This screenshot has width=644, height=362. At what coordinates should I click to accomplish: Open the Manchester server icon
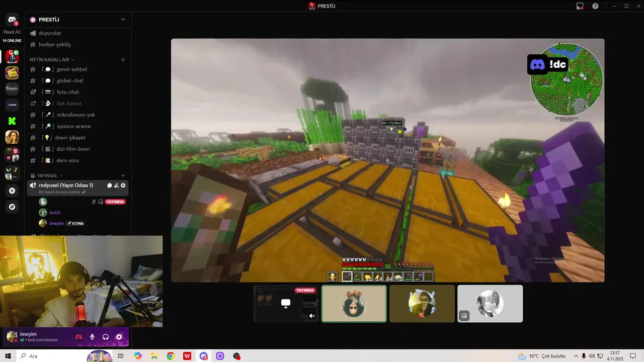tap(12, 88)
